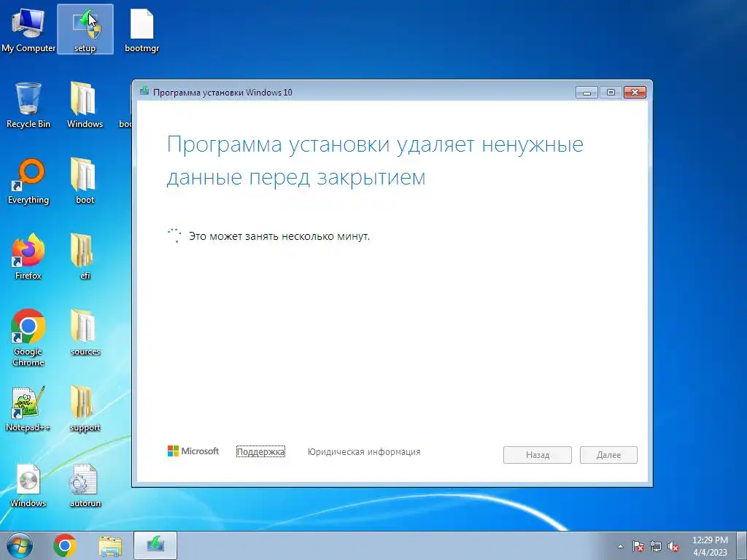The height and width of the screenshot is (560, 747).
Task: Click the Поддержка support link
Action: [x=260, y=451]
